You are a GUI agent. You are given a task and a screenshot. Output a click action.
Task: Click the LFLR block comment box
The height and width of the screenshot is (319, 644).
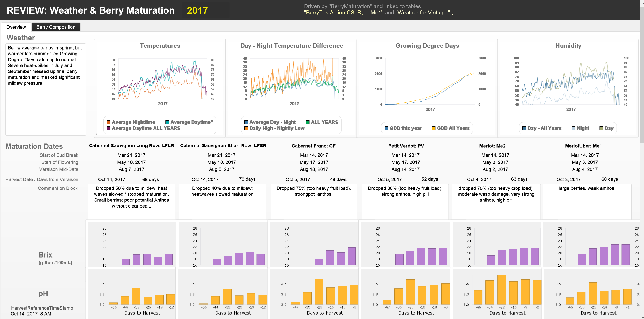(x=131, y=201)
